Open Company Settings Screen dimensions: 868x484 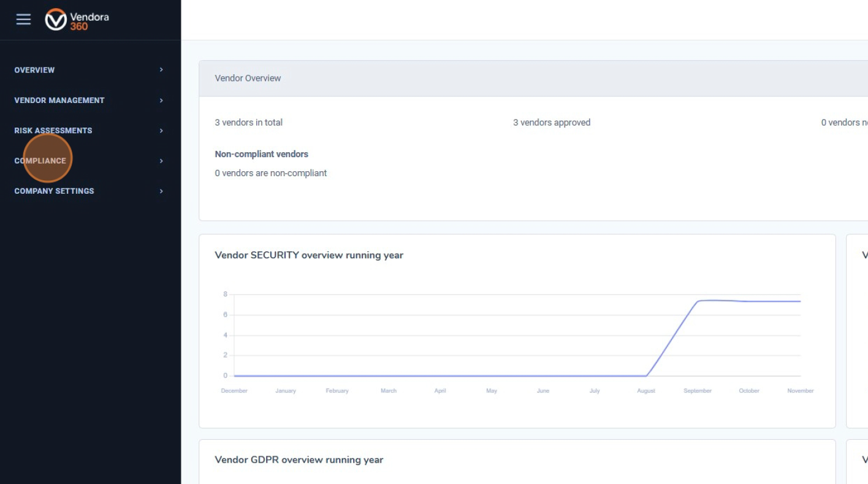pyautogui.click(x=54, y=191)
